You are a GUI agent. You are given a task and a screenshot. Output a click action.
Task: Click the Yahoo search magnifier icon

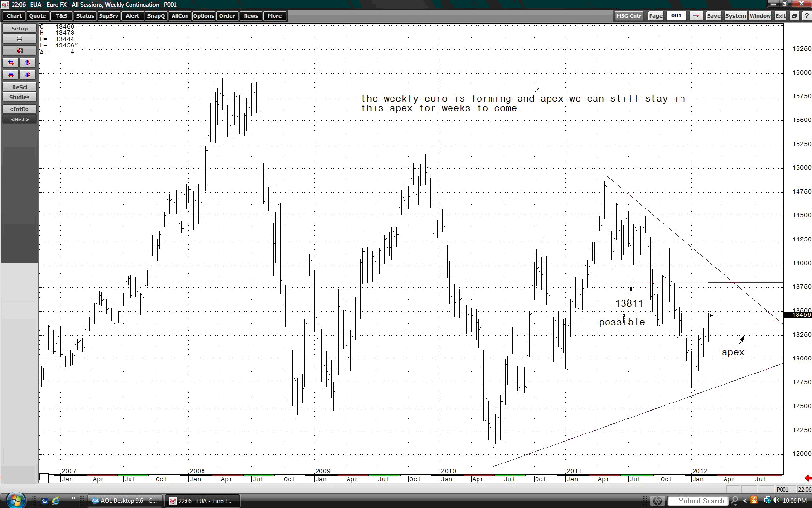735,501
